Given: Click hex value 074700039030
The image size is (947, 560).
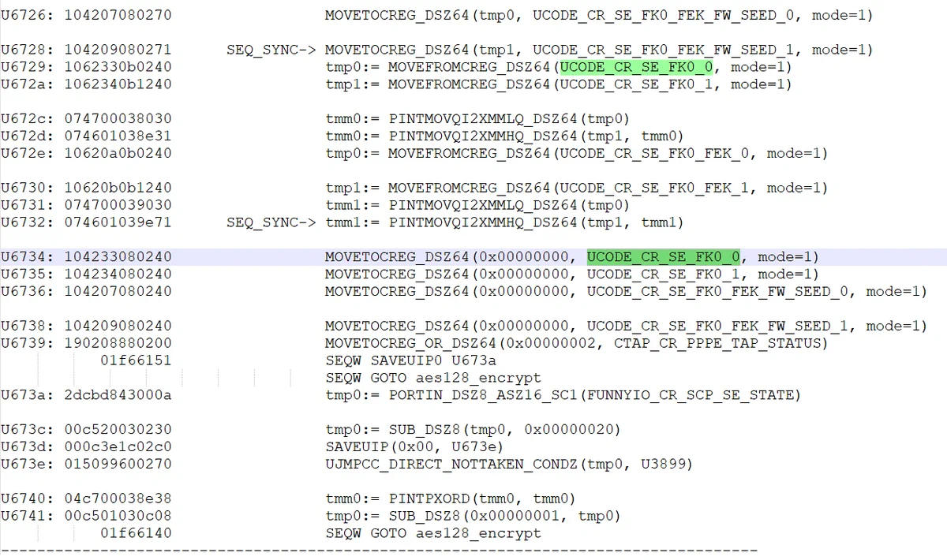Looking at the screenshot, I should 118,206.
